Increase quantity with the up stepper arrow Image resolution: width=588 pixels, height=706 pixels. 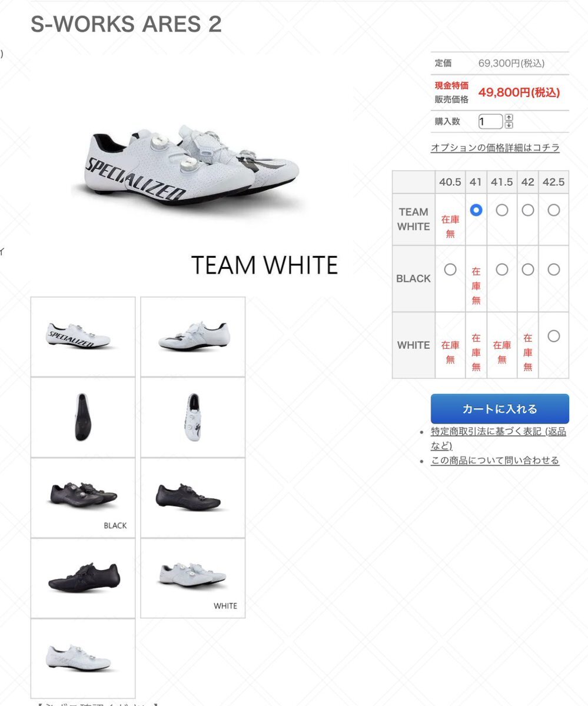(x=509, y=118)
